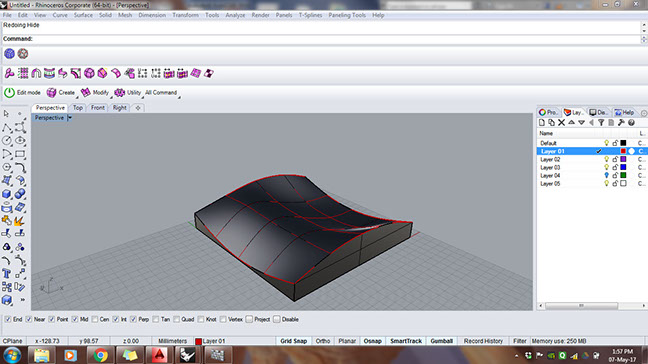Screen dimensions: 648x364
Task: Toggle Osnap in status bar
Action: coord(372,341)
